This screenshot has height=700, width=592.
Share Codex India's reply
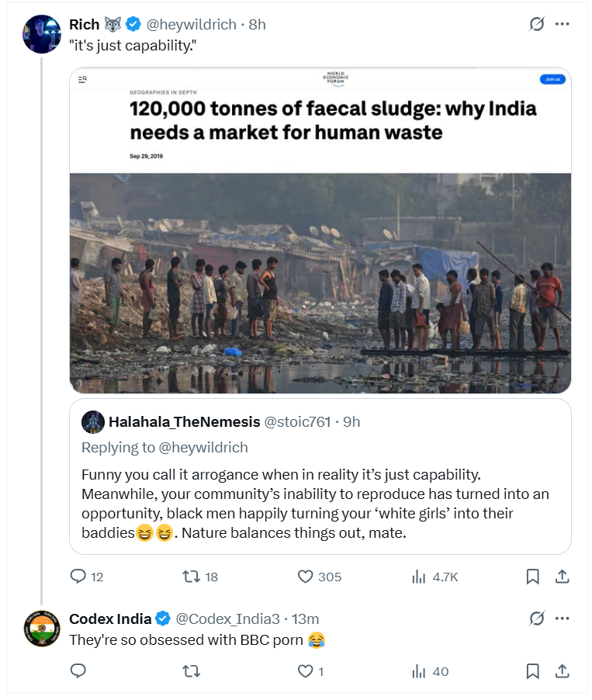(x=563, y=671)
